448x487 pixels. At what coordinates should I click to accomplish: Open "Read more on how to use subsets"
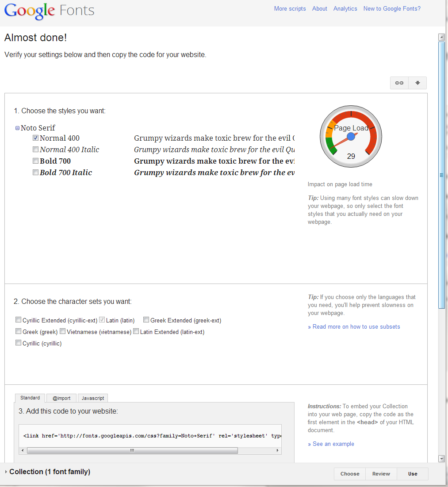354,326
